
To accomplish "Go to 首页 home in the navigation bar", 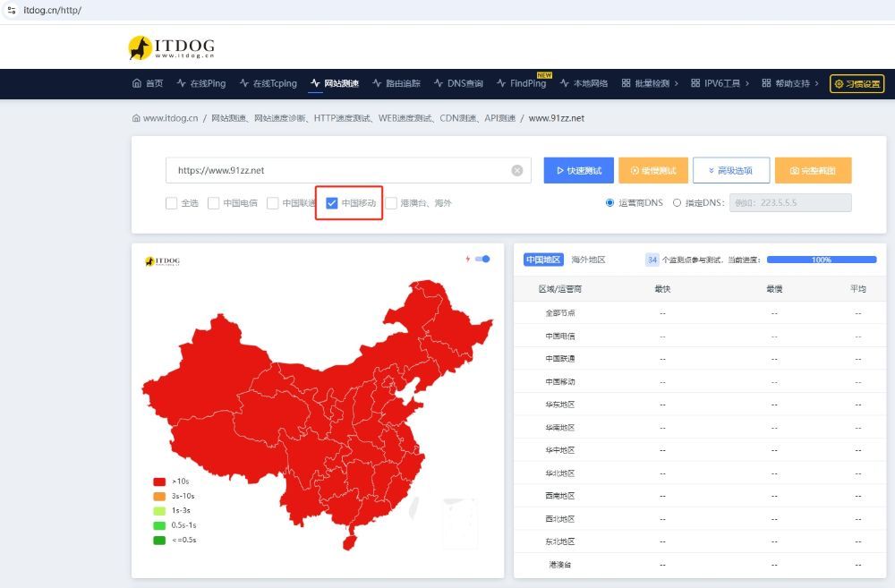I will point(148,83).
